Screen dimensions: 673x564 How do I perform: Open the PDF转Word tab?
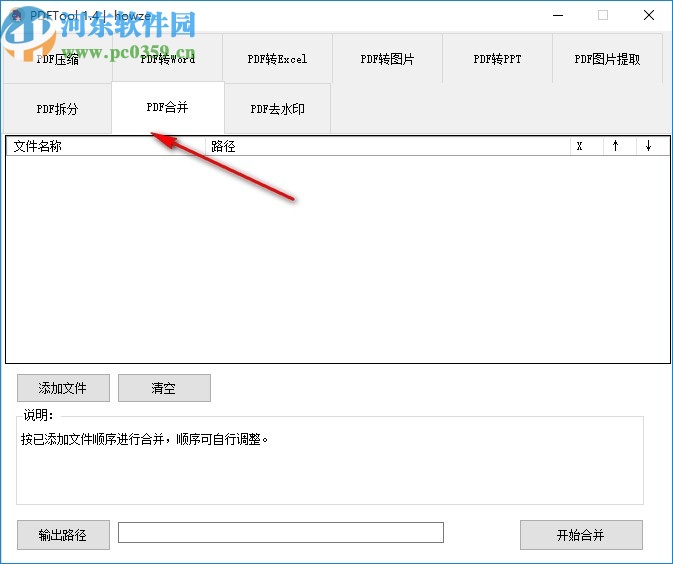(167, 59)
